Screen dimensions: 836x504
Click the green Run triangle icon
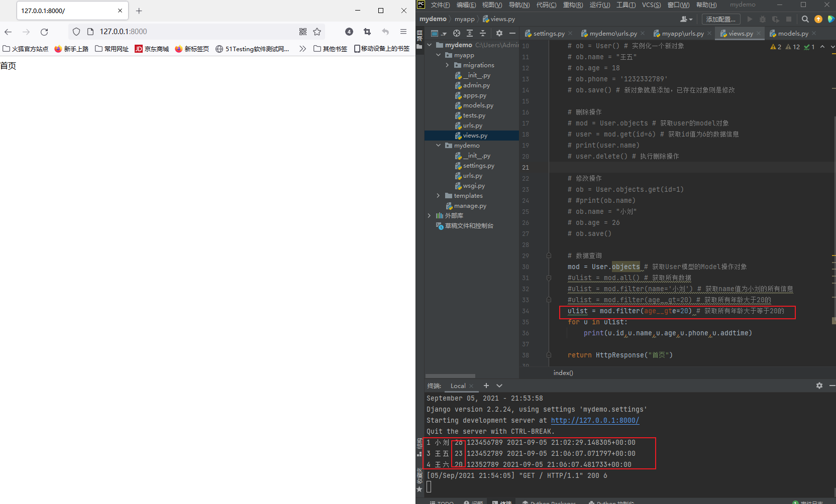[x=750, y=19]
